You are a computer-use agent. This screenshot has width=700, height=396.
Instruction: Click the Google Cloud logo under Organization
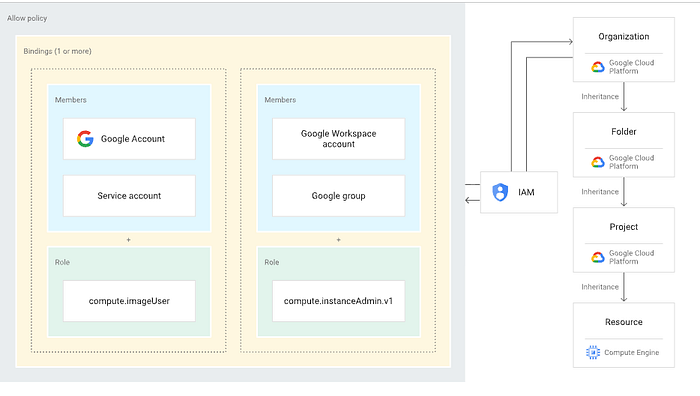tap(598, 67)
